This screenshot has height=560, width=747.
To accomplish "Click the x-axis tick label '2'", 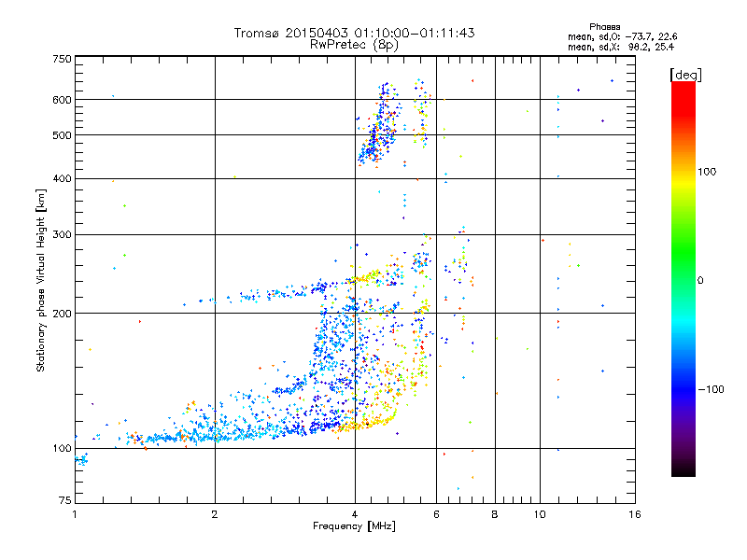I will [215, 514].
